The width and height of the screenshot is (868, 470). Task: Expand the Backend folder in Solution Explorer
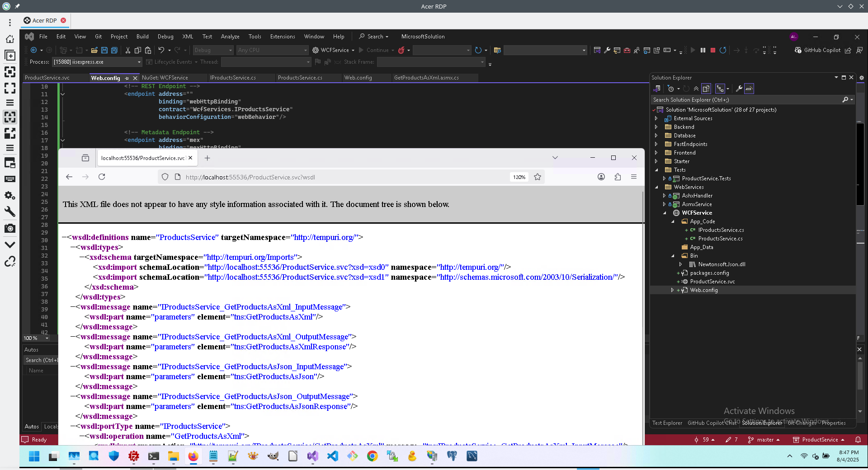click(x=656, y=127)
